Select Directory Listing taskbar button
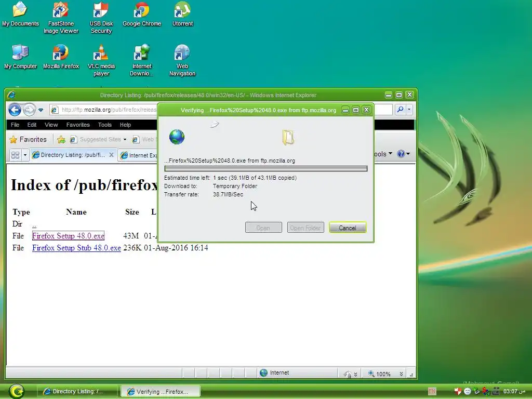The width and height of the screenshot is (532, 399). point(77,392)
